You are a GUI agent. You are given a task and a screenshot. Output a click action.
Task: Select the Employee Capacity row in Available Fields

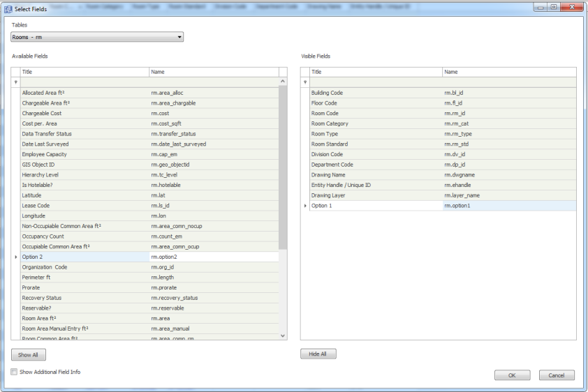coord(84,154)
